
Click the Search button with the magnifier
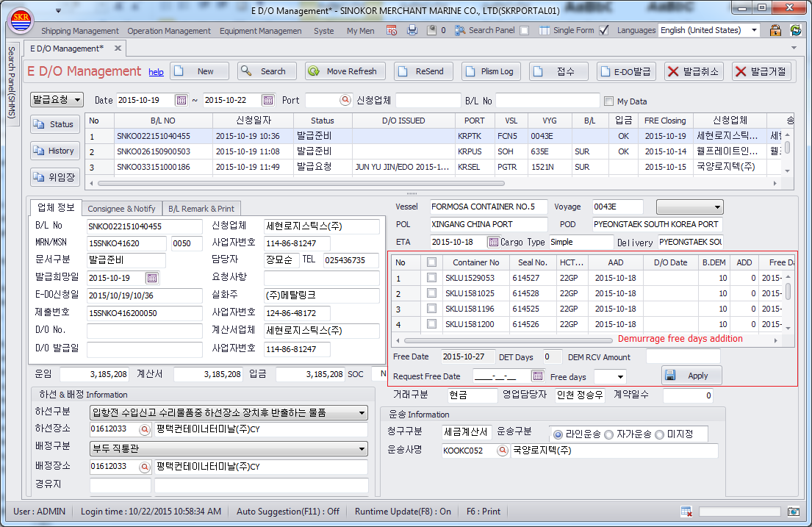pyautogui.click(x=267, y=71)
